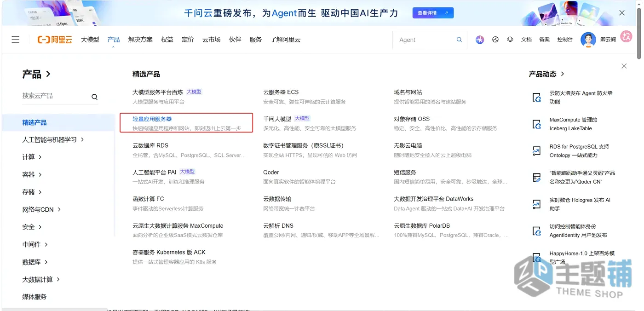Open the 解决方案 menu
644x311 pixels.
(140, 40)
